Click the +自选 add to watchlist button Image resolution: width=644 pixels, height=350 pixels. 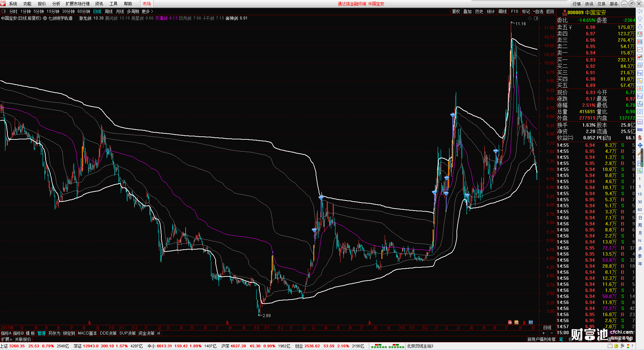(x=538, y=11)
